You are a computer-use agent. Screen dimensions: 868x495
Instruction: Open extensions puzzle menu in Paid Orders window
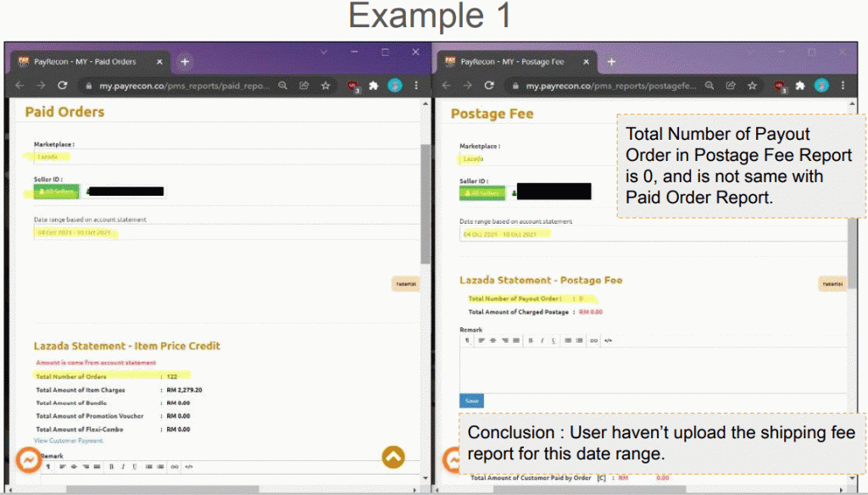374,86
